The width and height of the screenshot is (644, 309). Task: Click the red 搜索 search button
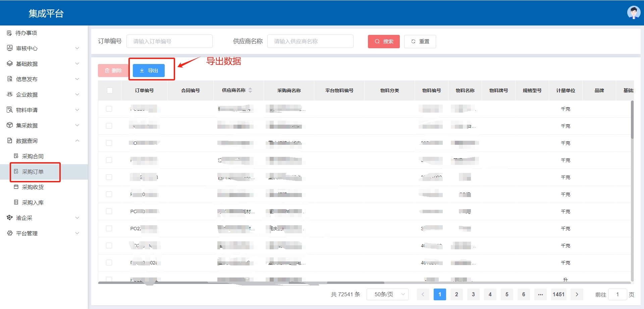coord(384,42)
